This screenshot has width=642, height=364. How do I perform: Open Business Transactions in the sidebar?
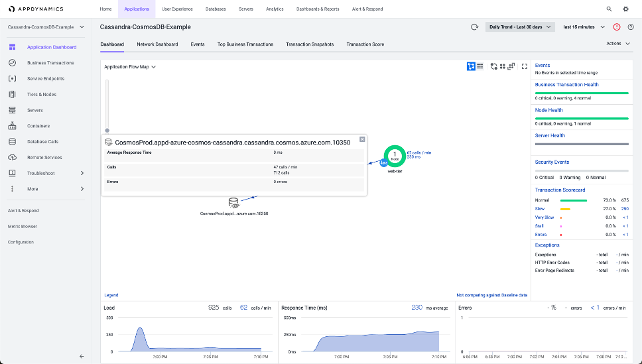point(50,62)
